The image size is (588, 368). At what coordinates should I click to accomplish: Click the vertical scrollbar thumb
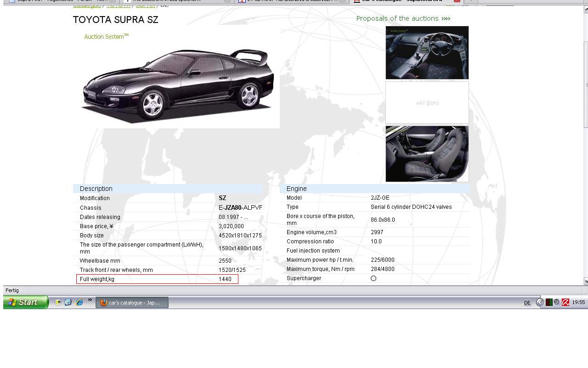[586, 85]
